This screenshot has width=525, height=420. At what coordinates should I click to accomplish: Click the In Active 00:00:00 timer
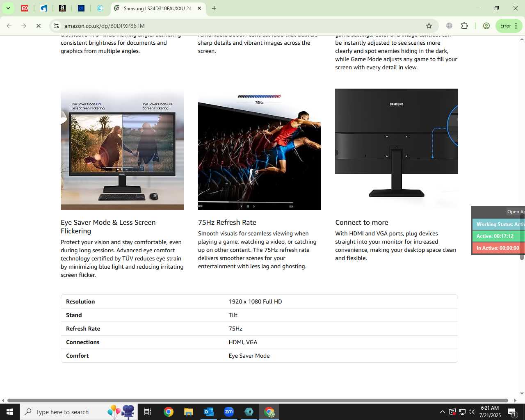click(499, 248)
